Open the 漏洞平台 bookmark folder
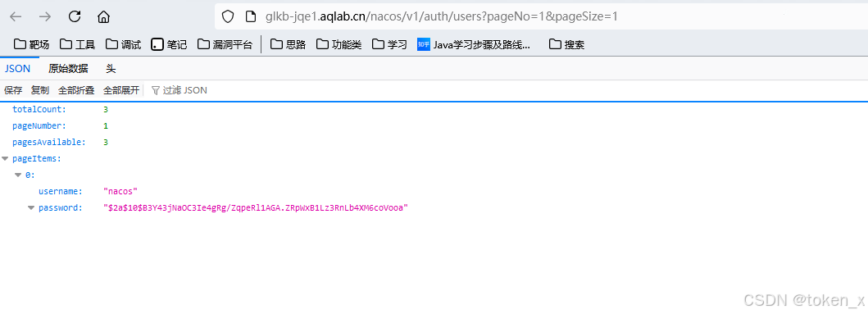The image size is (868, 314). (x=225, y=45)
